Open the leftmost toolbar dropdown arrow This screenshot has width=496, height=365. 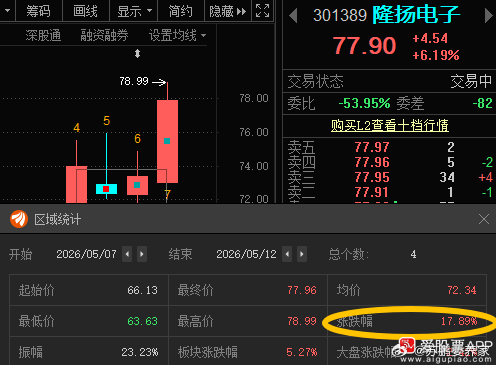(7, 11)
